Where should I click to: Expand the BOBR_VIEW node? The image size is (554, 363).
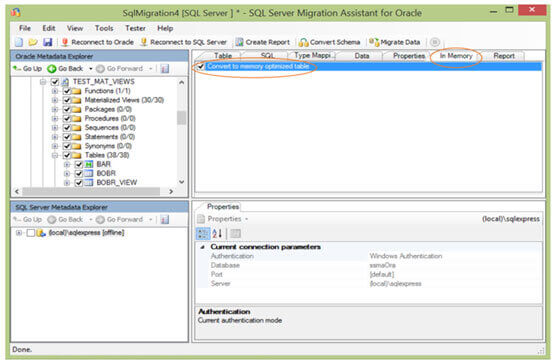[x=67, y=183]
